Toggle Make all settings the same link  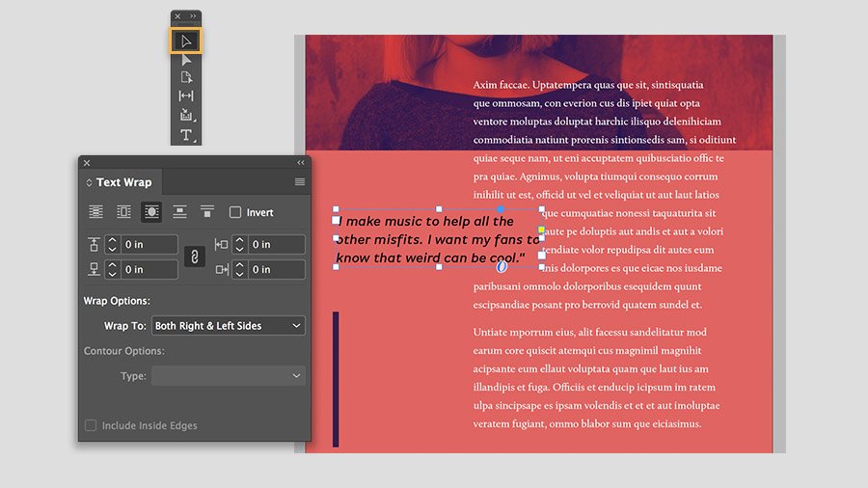pos(194,257)
